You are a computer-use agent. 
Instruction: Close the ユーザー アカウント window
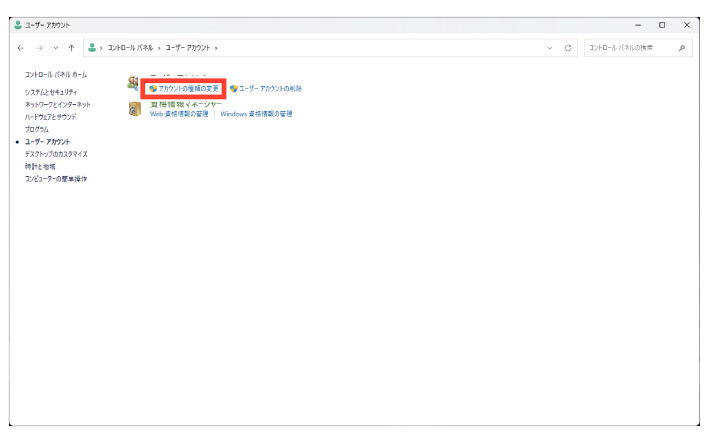(687, 25)
